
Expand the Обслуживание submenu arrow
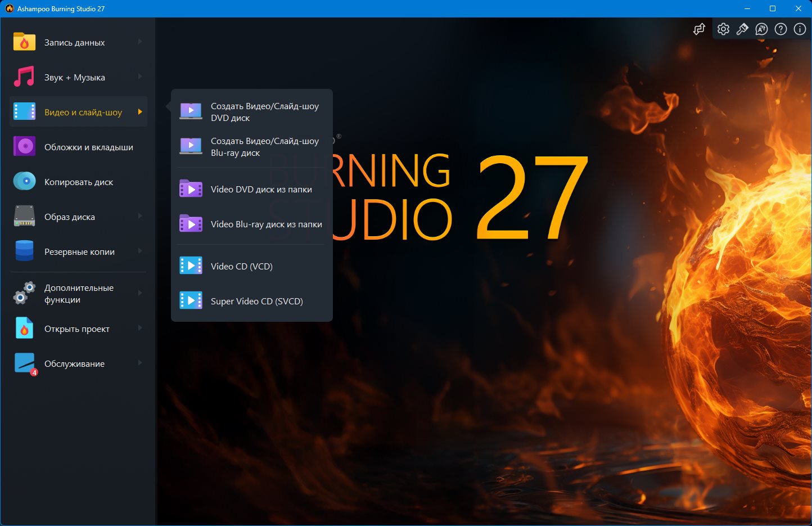pos(140,363)
